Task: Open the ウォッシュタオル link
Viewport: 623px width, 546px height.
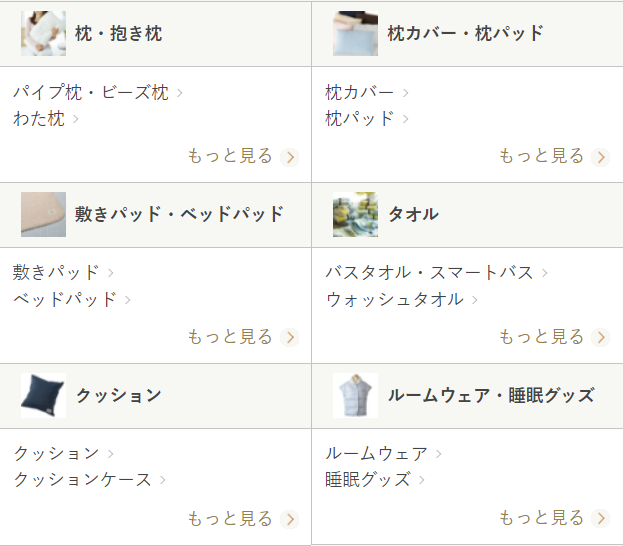Action: [x=395, y=299]
